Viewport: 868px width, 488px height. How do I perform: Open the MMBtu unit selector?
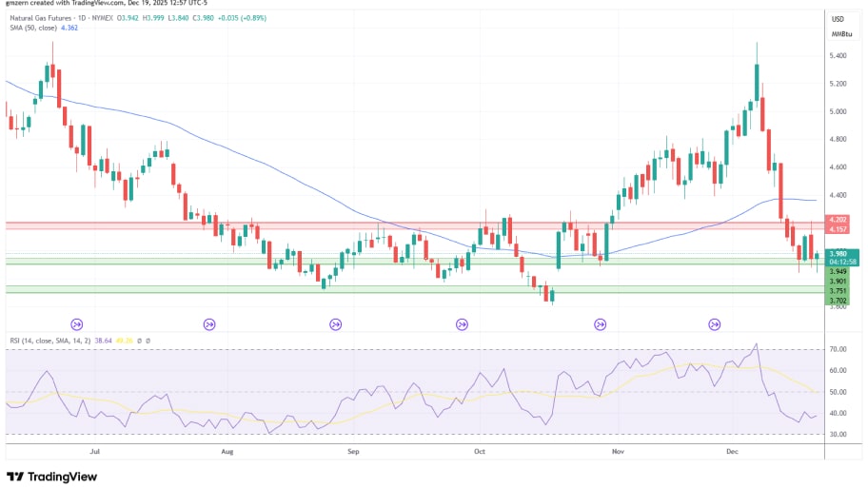839,34
